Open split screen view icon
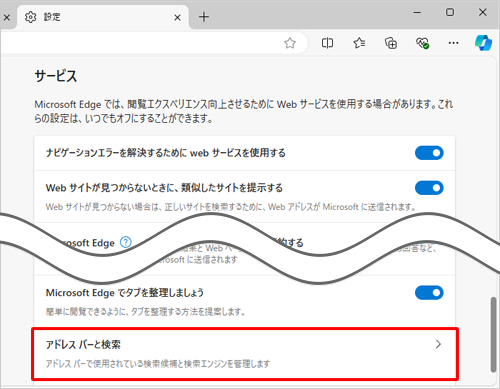The height and width of the screenshot is (389, 500). pyautogui.click(x=327, y=43)
